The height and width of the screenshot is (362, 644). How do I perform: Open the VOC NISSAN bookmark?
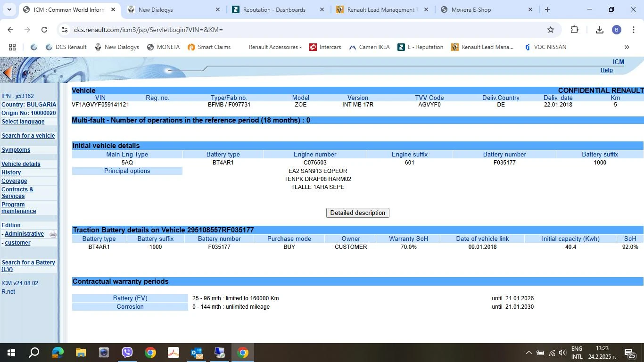[x=545, y=47]
